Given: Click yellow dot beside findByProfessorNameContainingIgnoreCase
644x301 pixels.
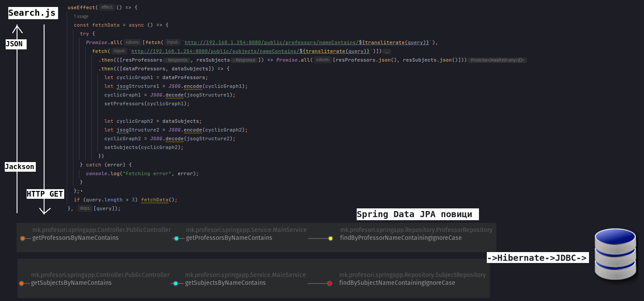Looking at the screenshot, I should pyautogui.click(x=331, y=239).
